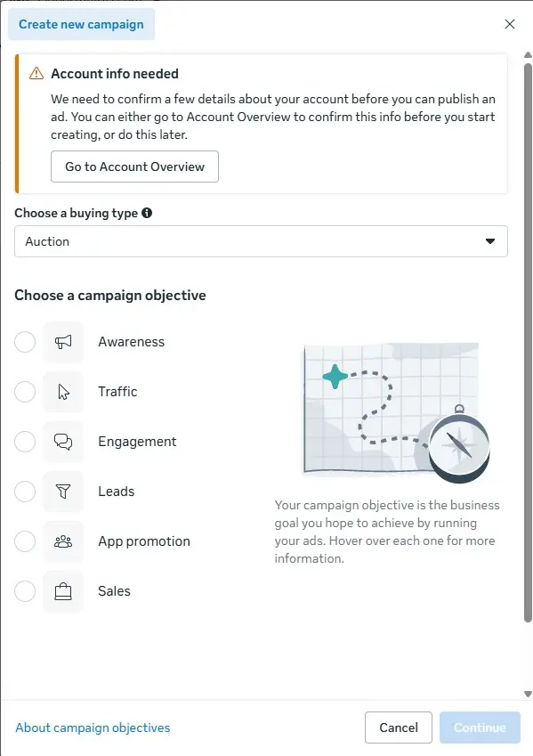
Task: Click the Cancel button
Action: (x=398, y=728)
